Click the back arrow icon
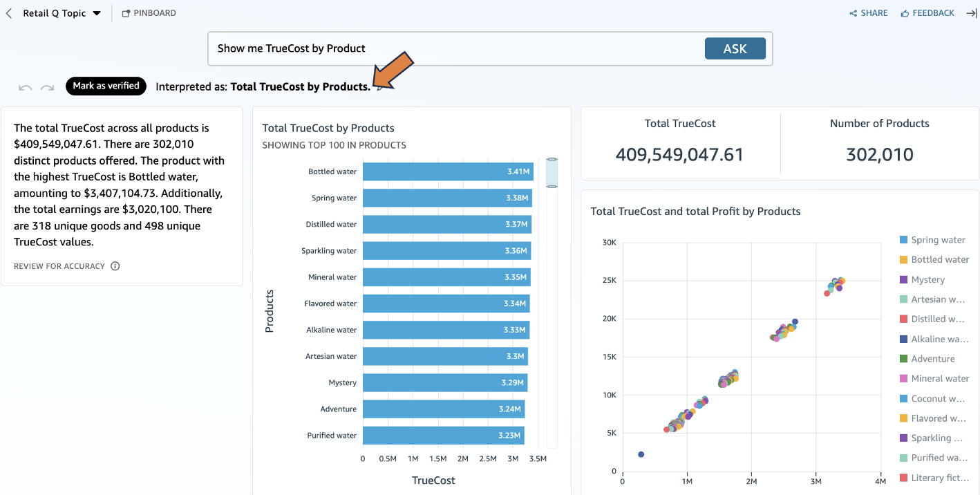 (9, 13)
